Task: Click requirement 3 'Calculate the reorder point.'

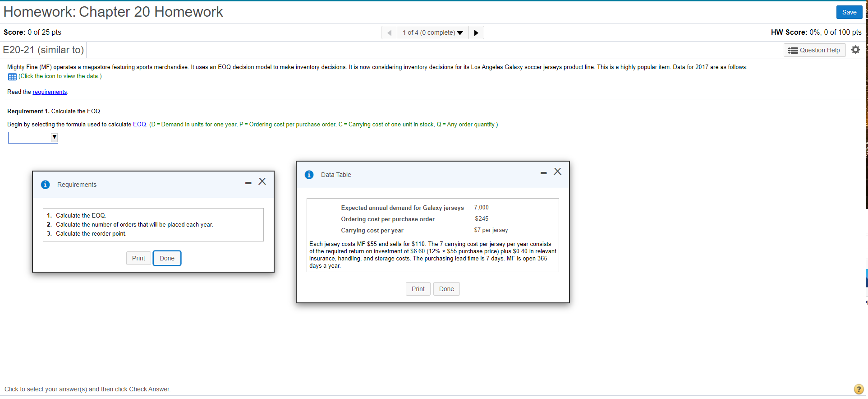Action: [x=91, y=234]
